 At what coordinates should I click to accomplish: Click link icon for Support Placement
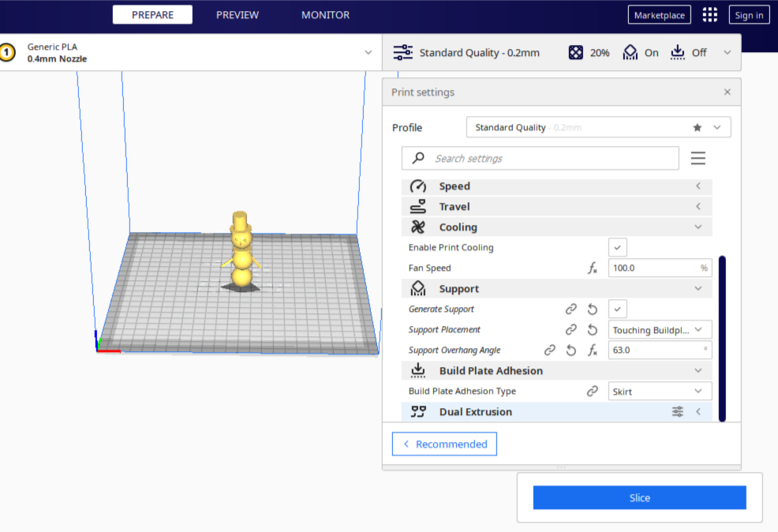pos(571,329)
